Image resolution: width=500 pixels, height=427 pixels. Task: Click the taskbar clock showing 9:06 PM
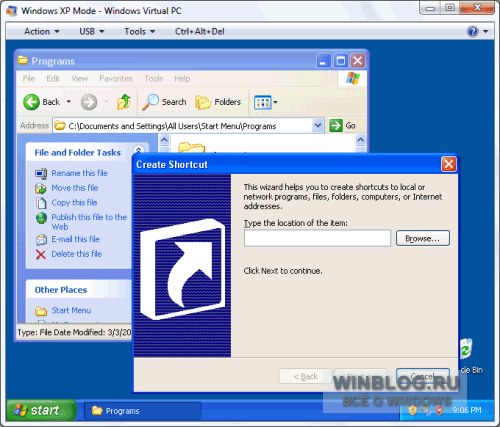point(467,410)
